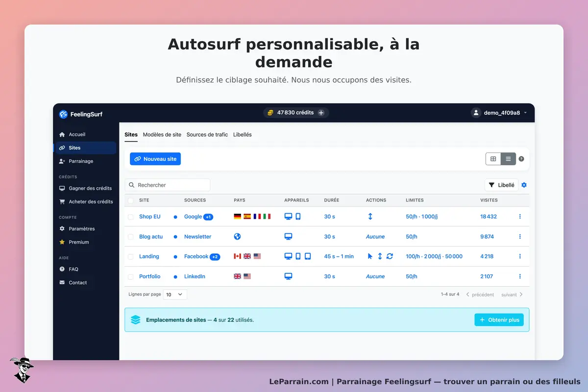
Task: Click the LinkedIn source
Action: click(195, 276)
